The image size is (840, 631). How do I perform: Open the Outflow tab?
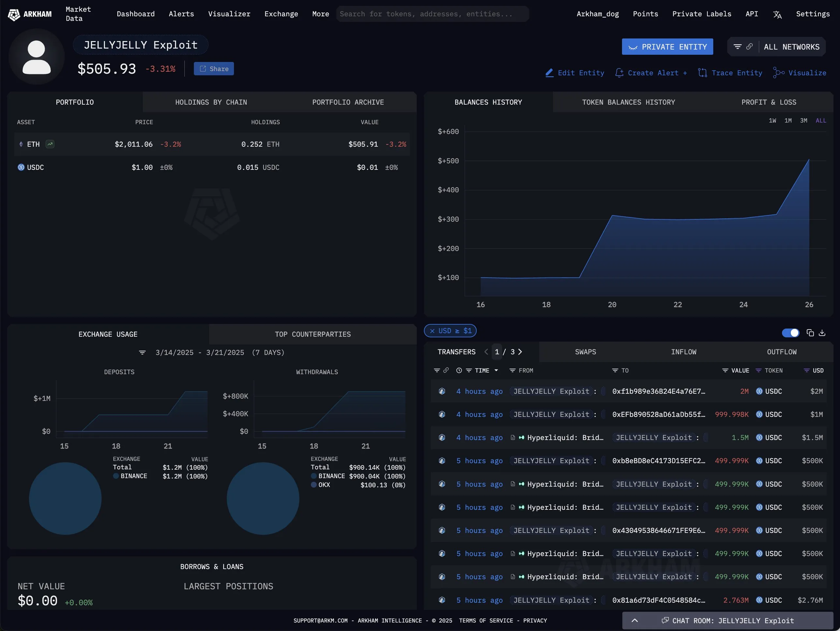click(x=782, y=352)
